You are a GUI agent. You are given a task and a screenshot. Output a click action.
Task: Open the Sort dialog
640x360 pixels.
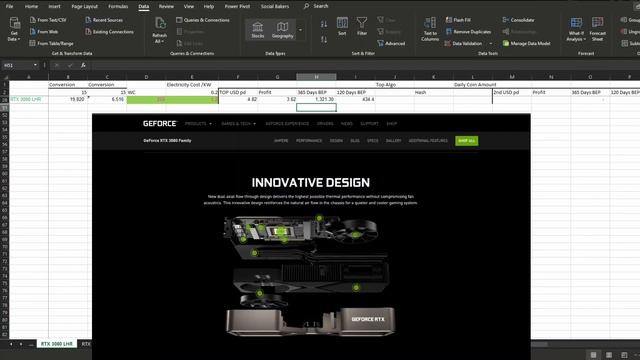pyautogui.click(x=342, y=27)
